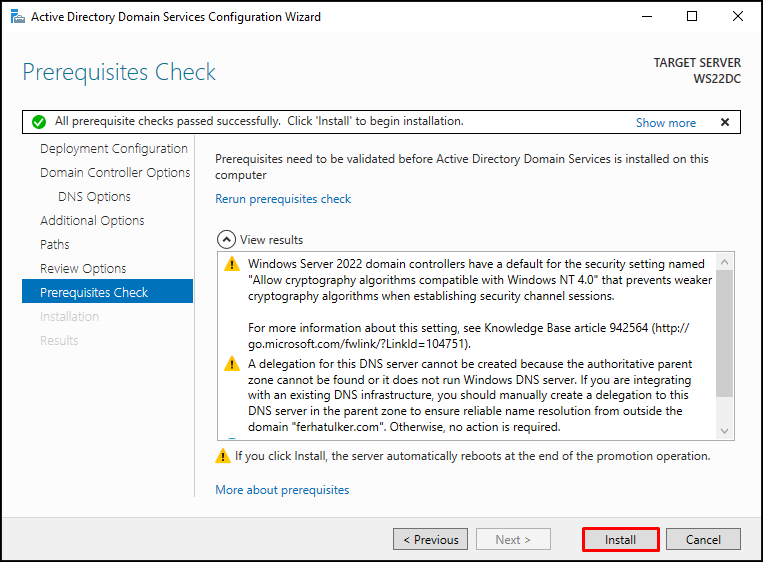Go back with the Previous button
The width and height of the screenshot is (763, 562).
point(430,540)
